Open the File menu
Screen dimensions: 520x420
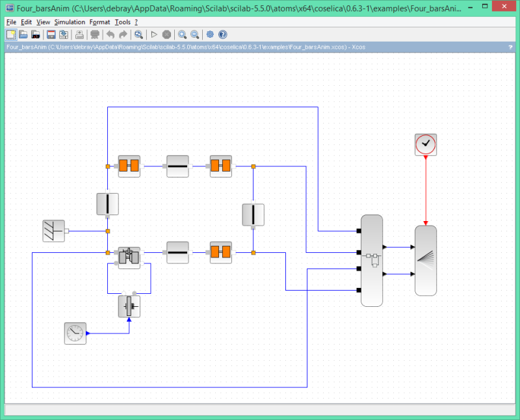click(11, 22)
